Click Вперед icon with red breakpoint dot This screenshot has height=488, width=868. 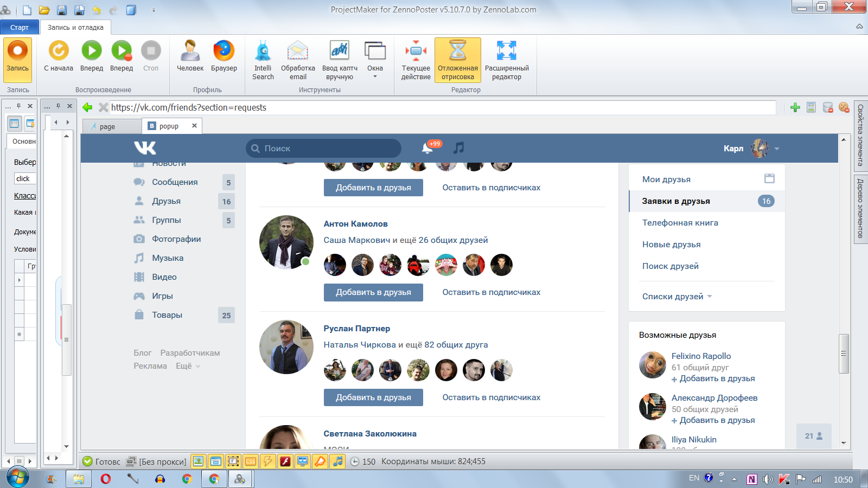(x=122, y=56)
